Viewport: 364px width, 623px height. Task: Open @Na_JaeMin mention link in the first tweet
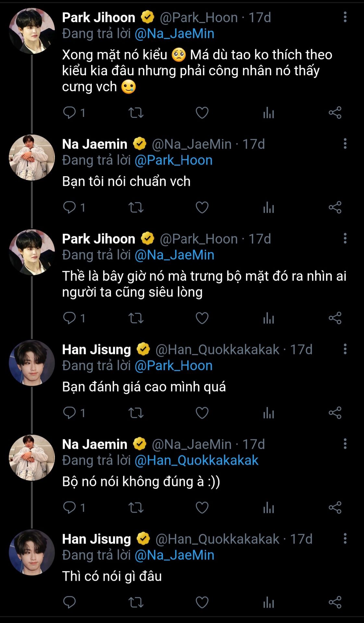174,34
